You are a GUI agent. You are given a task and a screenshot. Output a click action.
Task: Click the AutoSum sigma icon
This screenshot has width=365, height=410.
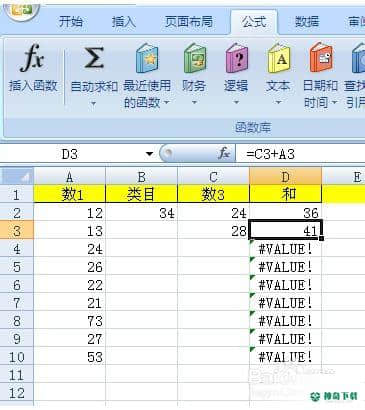coord(94,58)
